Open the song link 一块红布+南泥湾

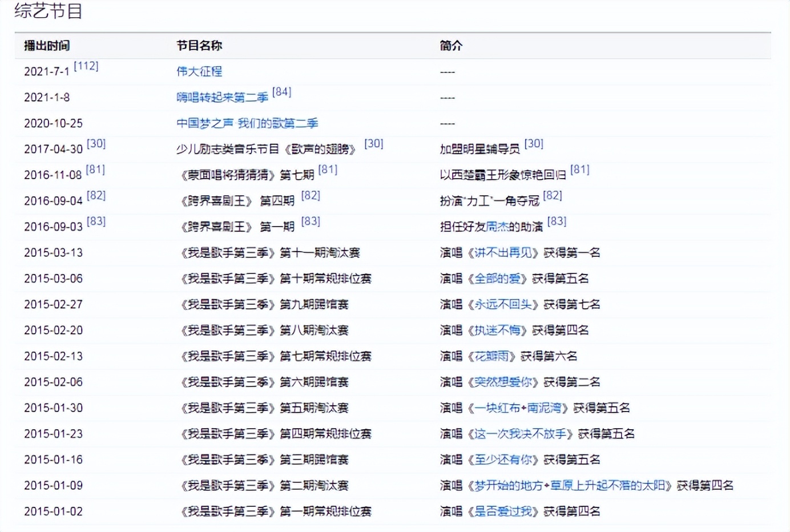point(515,408)
